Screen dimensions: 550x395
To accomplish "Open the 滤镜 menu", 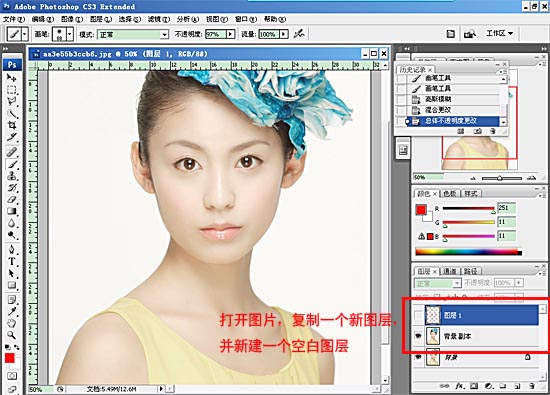I will 159,19.
